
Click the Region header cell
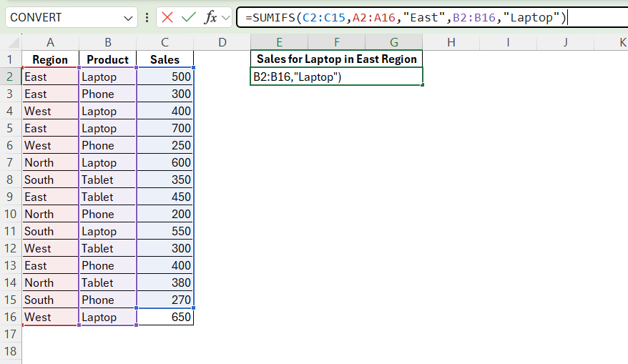click(50, 59)
